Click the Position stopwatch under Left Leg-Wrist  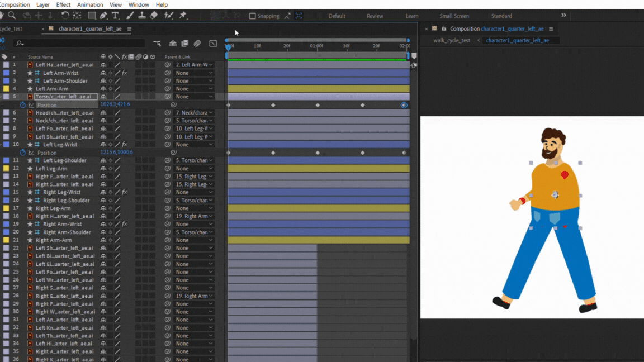[x=22, y=153]
